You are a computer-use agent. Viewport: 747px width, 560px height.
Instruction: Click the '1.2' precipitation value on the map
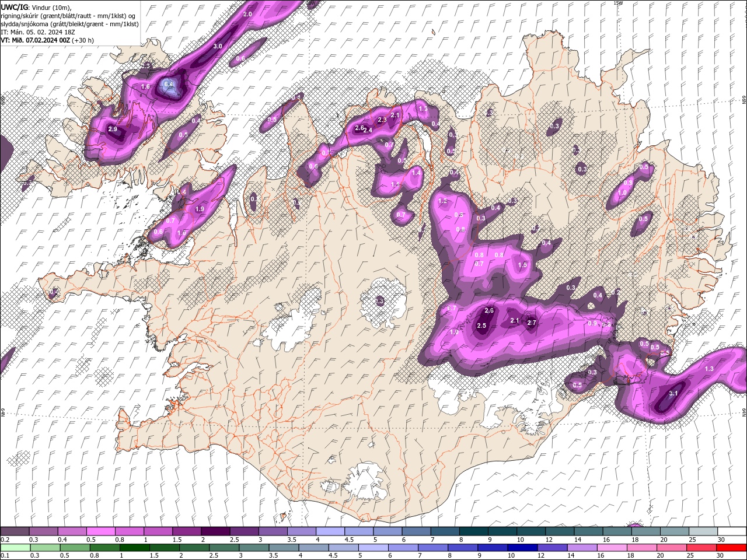pos(442,201)
